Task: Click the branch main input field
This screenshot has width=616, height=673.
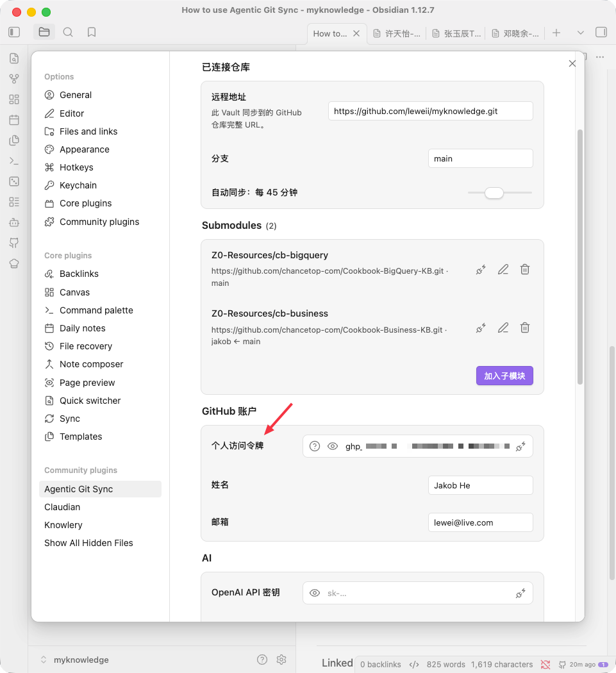Action: [480, 159]
